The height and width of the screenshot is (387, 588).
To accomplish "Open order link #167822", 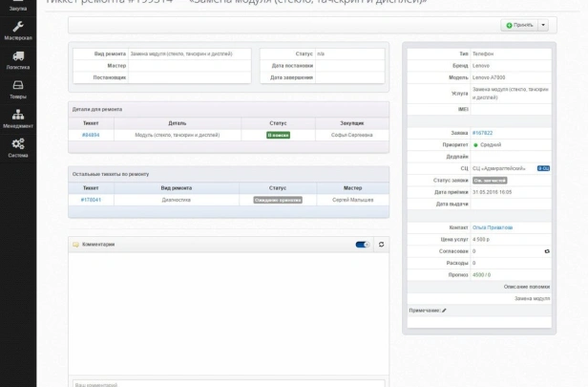I will [x=482, y=133].
